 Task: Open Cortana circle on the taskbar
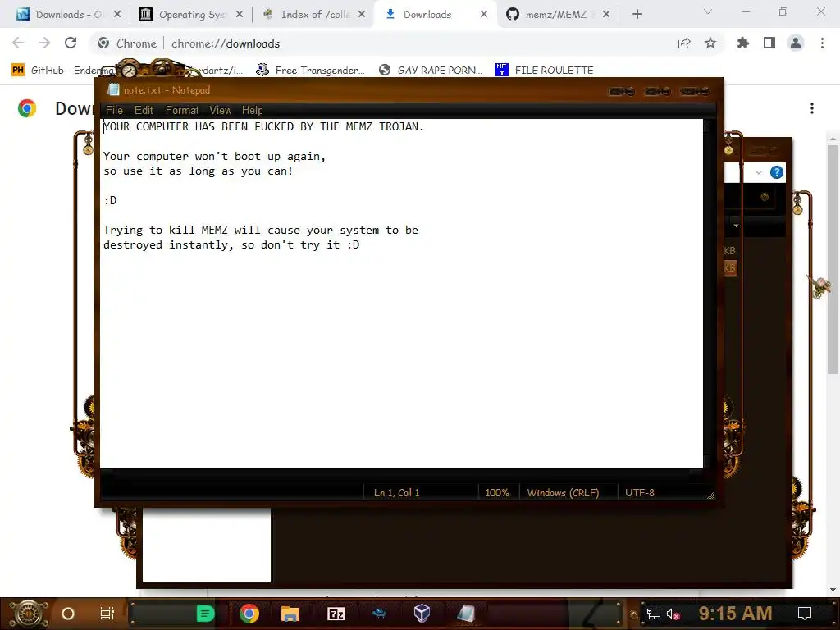click(67, 614)
